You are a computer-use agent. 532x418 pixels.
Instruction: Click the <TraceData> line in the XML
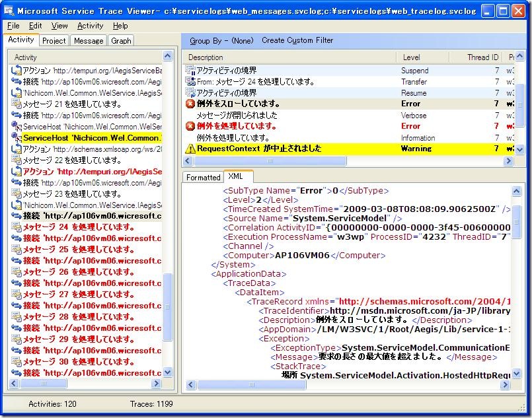(x=249, y=283)
